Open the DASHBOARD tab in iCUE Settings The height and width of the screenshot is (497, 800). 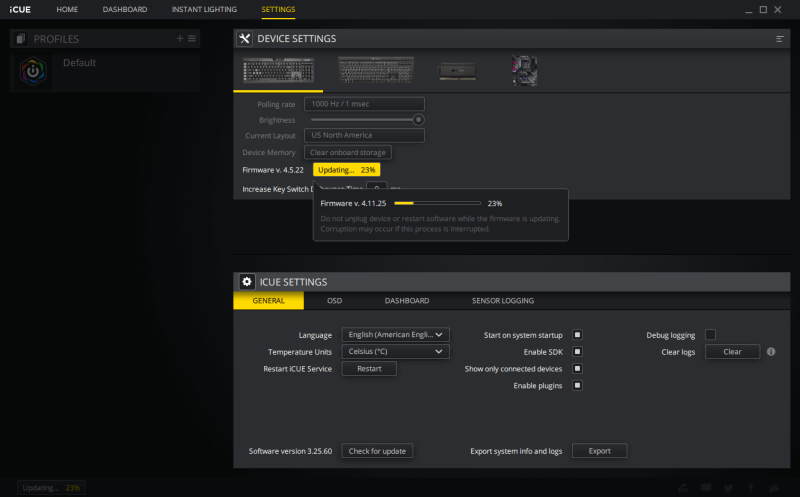[407, 301]
